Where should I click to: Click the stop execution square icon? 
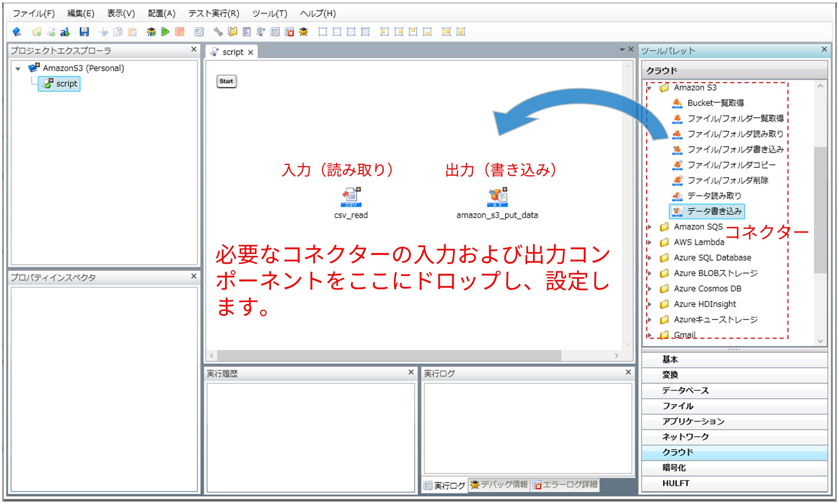click(x=179, y=32)
